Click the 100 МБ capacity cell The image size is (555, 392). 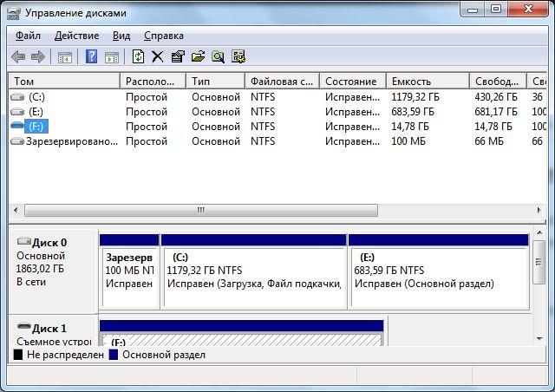408,141
